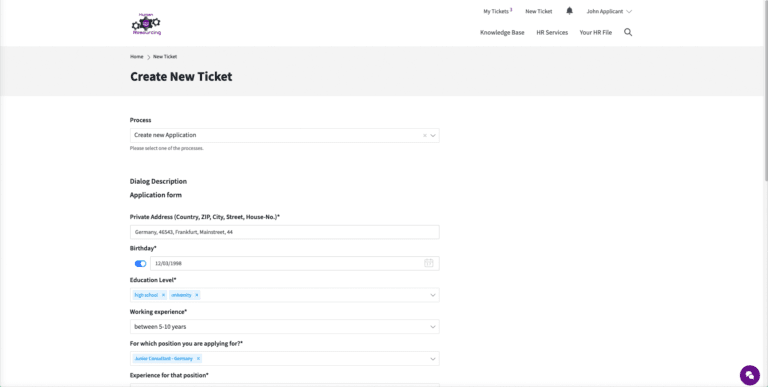The height and width of the screenshot is (387, 768).
Task: Open the Birthday calendar picker icon
Action: click(429, 263)
